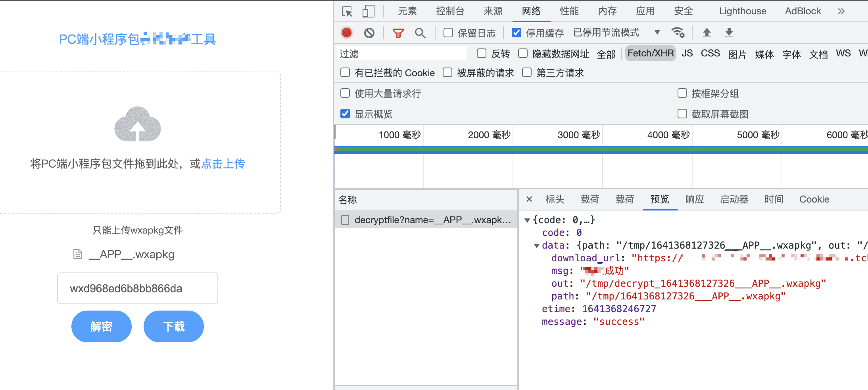Click the 解密 button
Viewport: 868px width, 390px height.
tap(102, 326)
